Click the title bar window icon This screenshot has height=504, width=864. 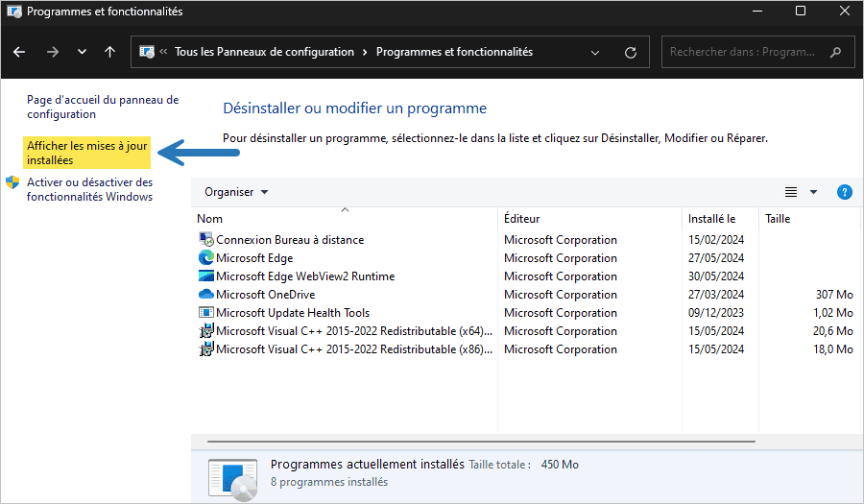click(14, 11)
